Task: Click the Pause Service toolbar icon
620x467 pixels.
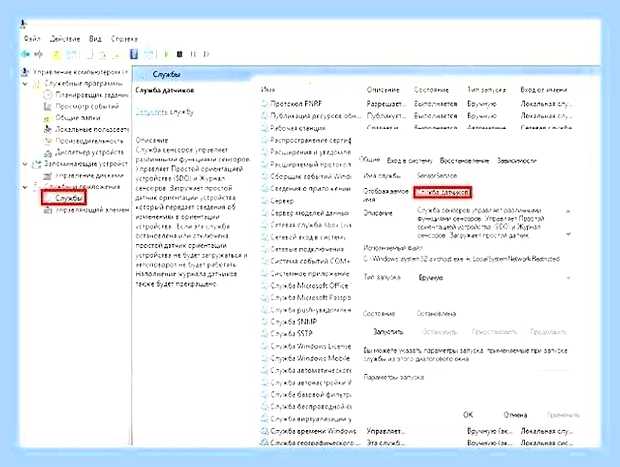Action: (x=193, y=54)
